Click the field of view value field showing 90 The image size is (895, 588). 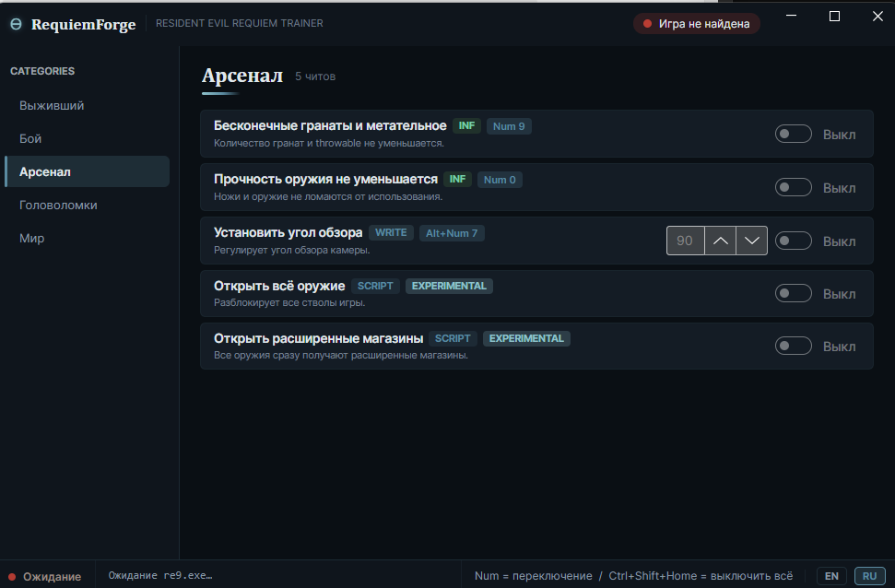(685, 241)
